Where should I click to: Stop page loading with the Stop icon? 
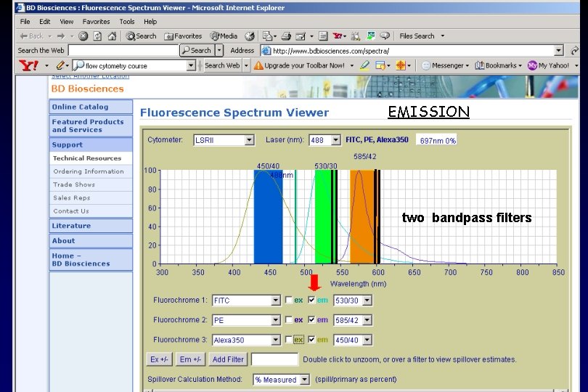point(83,36)
